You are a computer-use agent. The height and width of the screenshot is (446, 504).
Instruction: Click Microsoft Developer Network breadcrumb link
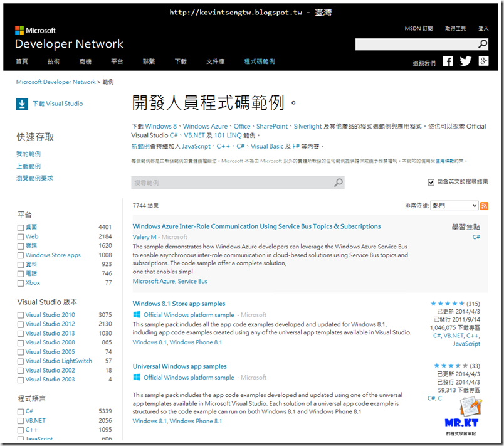pyautogui.click(x=56, y=82)
